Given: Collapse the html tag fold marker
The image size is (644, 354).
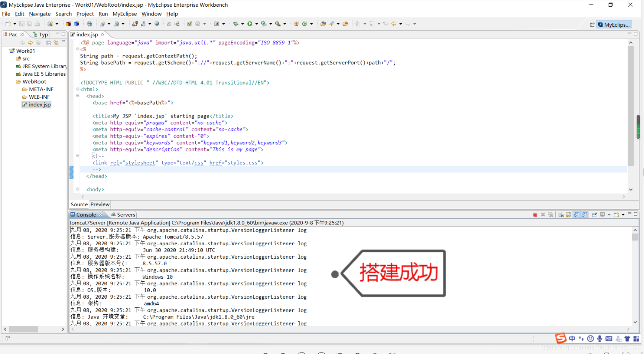Looking at the screenshot, I should pos(78,89).
